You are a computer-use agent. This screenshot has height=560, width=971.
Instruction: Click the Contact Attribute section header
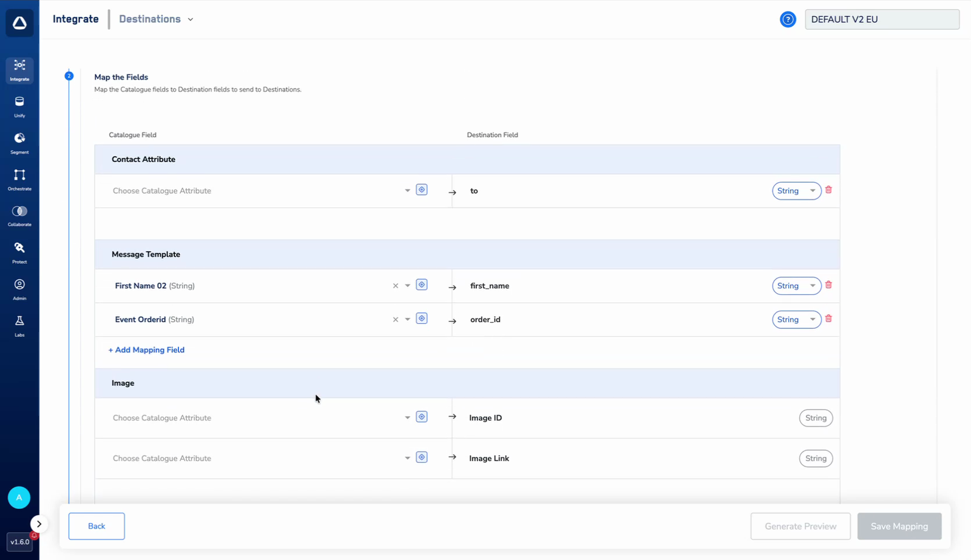click(467, 160)
